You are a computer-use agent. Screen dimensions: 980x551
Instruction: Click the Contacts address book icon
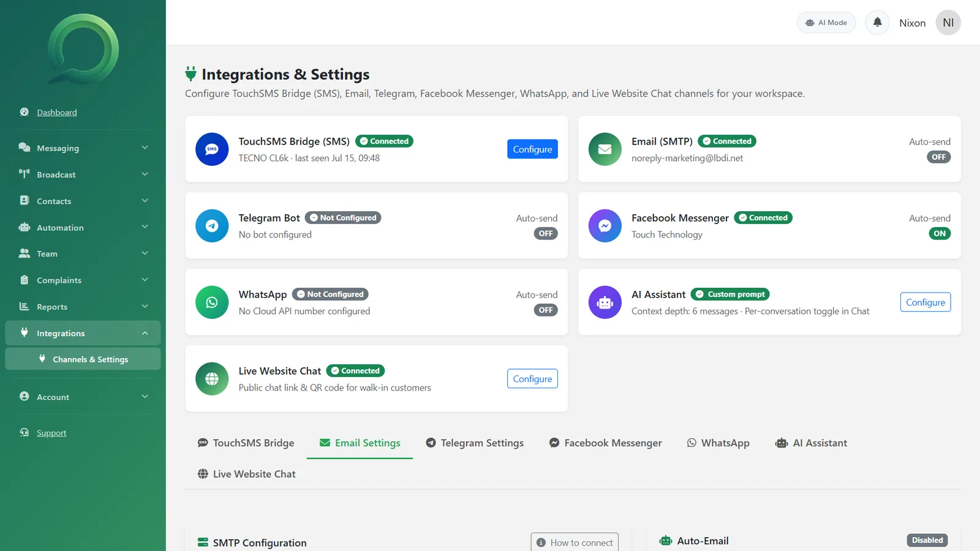tap(24, 200)
